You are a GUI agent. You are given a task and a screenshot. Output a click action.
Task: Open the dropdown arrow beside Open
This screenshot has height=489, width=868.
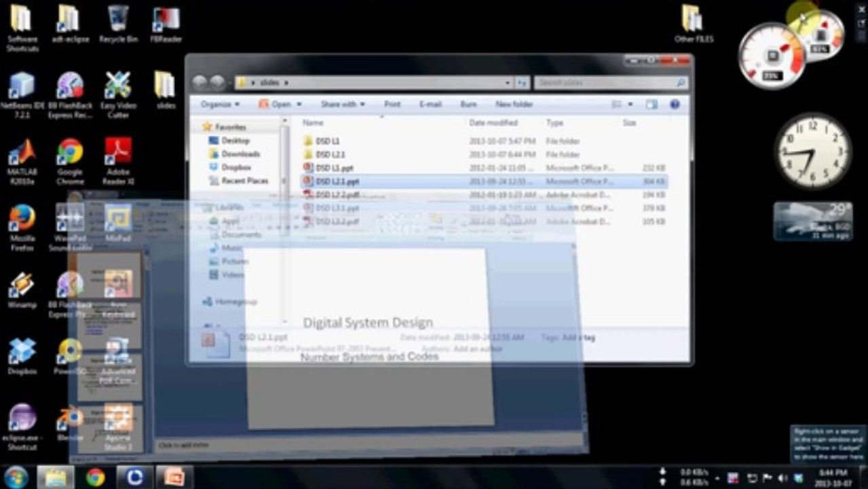[299, 105]
